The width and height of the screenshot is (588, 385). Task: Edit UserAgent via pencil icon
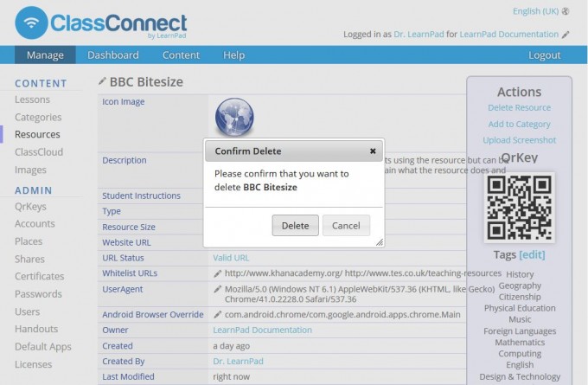218,289
